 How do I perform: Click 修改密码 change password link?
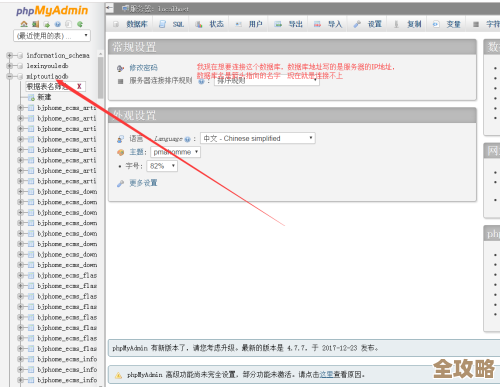tap(143, 68)
